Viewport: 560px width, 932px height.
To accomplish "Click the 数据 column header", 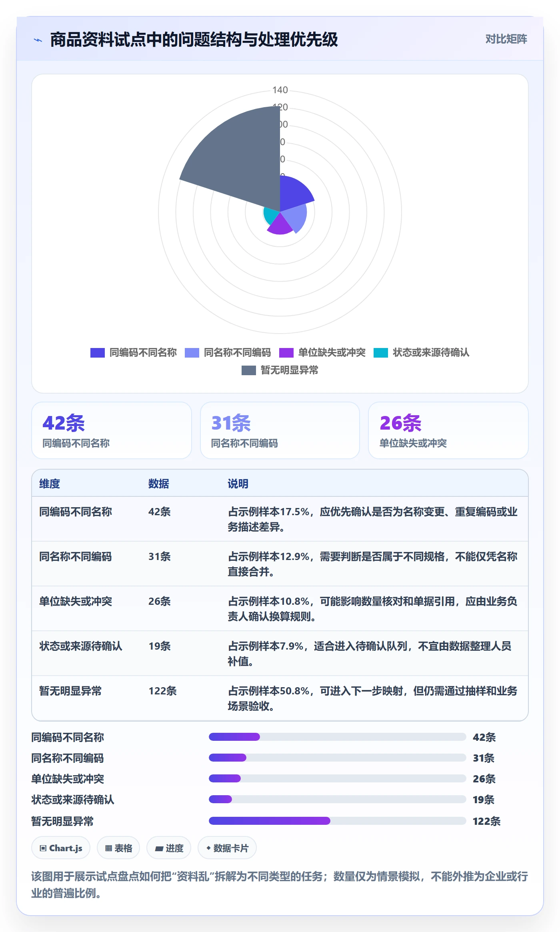I will pyautogui.click(x=159, y=484).
